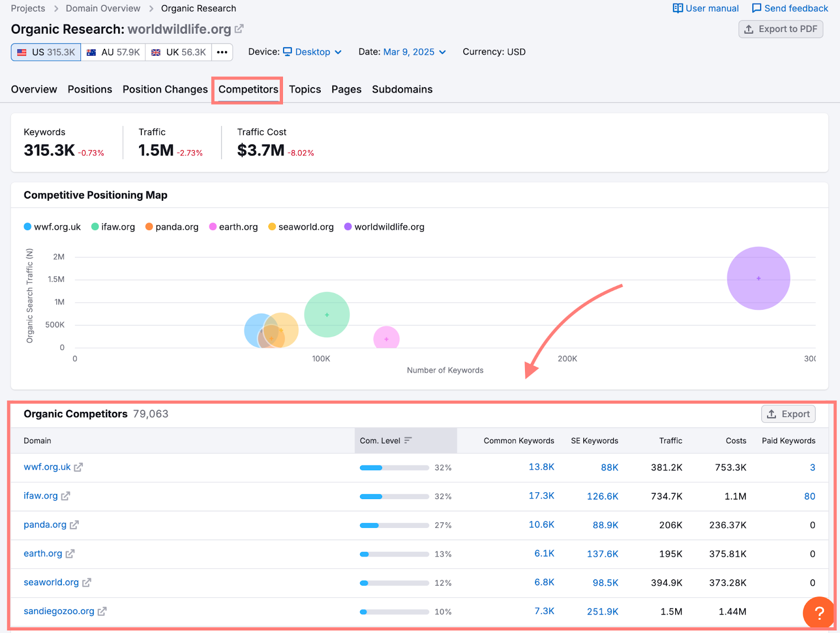Open the external link icon beside worldwildlife.org
This screenshot has width=840, height=633.
coord(240,29)
